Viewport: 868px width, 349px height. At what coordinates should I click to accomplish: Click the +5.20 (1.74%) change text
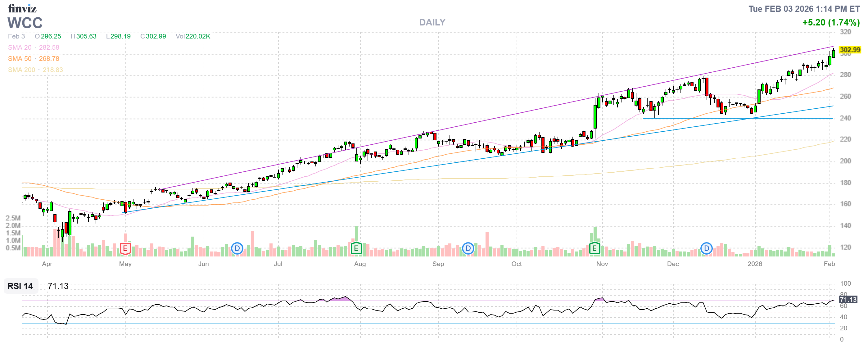(831, 23)
